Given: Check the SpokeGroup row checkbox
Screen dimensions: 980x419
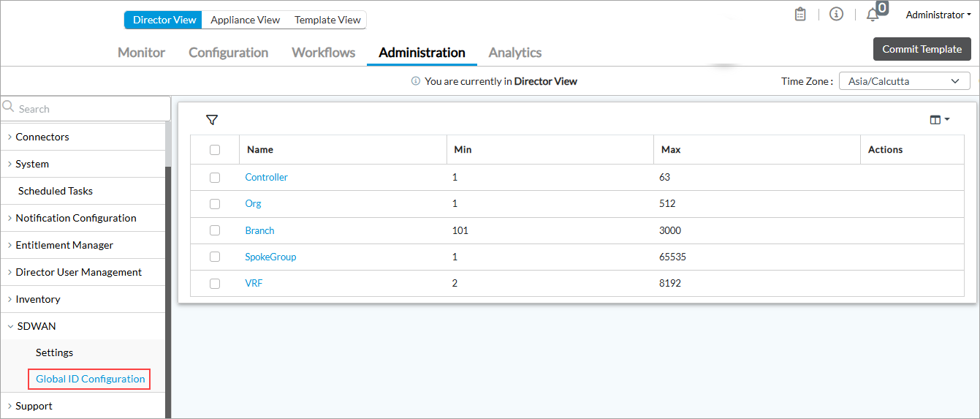Looking at the screenshot, I should click(x=215, y=257).
